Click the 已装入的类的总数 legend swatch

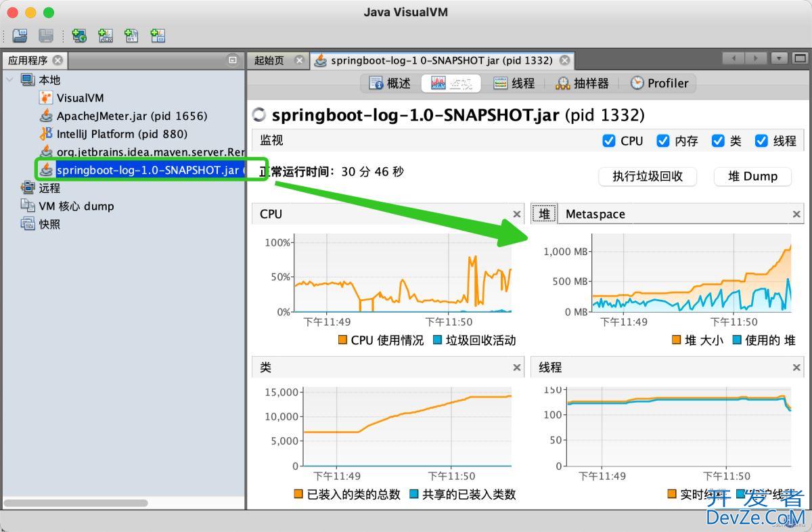coord(298,494)
